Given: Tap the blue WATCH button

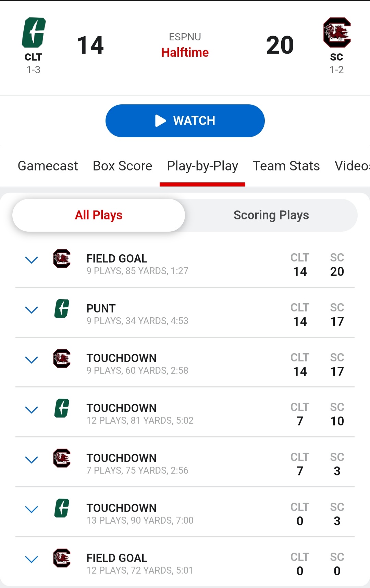Looking at the screenshot, I should click(185, 121).
